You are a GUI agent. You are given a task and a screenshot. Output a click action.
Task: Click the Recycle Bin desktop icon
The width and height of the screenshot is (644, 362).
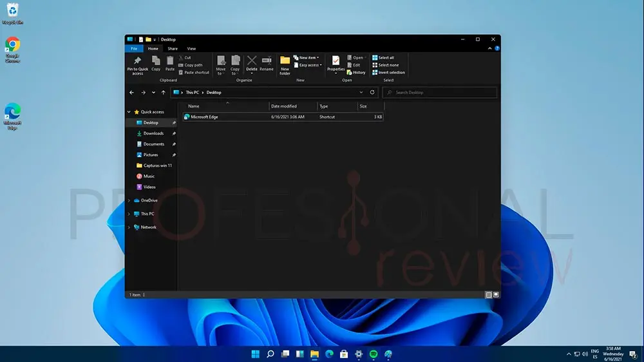(12, 14)
